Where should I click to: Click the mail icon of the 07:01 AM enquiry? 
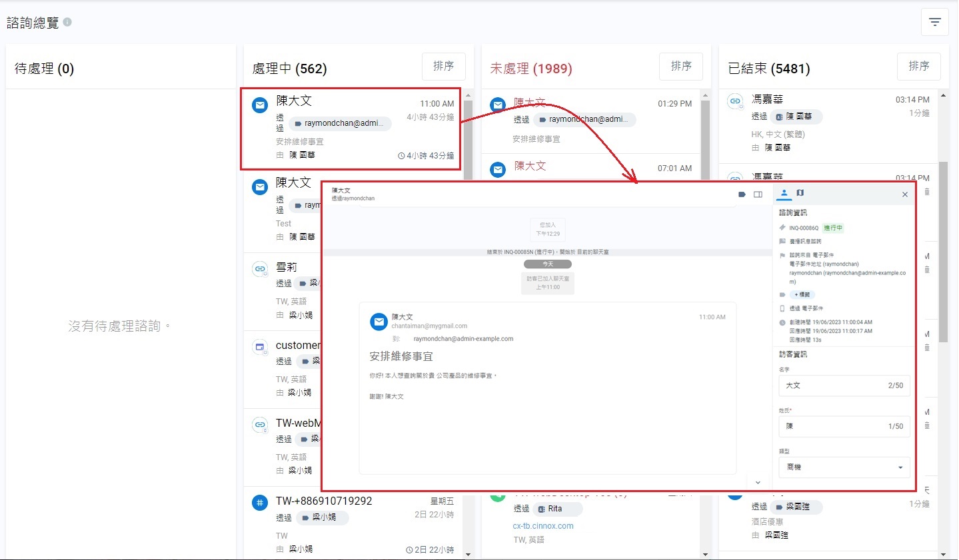[498, 170]
